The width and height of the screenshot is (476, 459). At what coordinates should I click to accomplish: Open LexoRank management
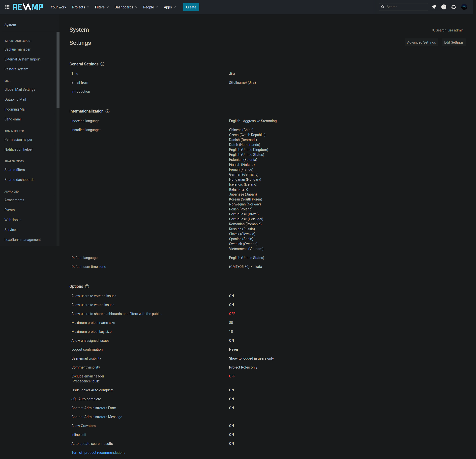tap(23, 240)
